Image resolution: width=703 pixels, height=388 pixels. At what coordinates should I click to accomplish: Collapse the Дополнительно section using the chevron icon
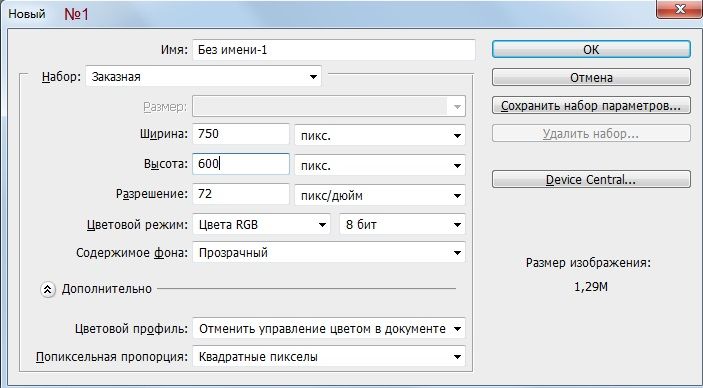(x=48, y=289)
